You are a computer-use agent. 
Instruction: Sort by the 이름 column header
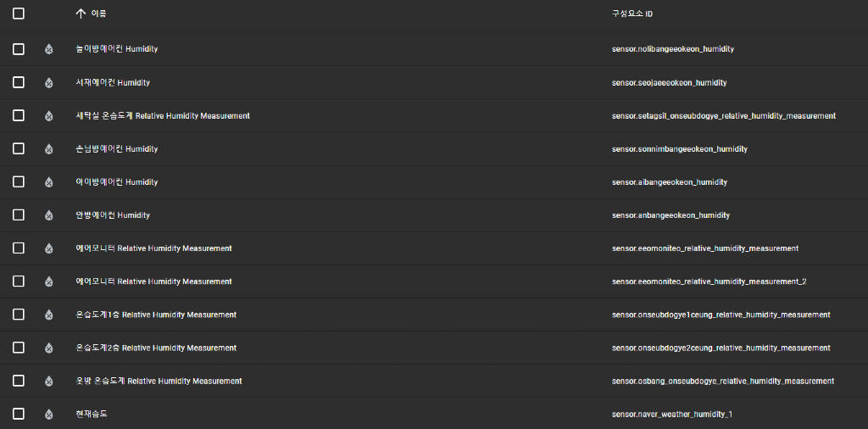pos(99,14)
